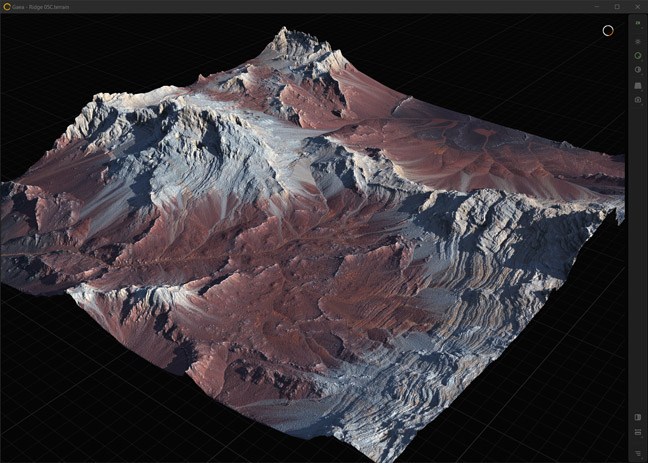Open the sun lighting settings icon
Screen dimensions: 648x463
tap(638, 41)
